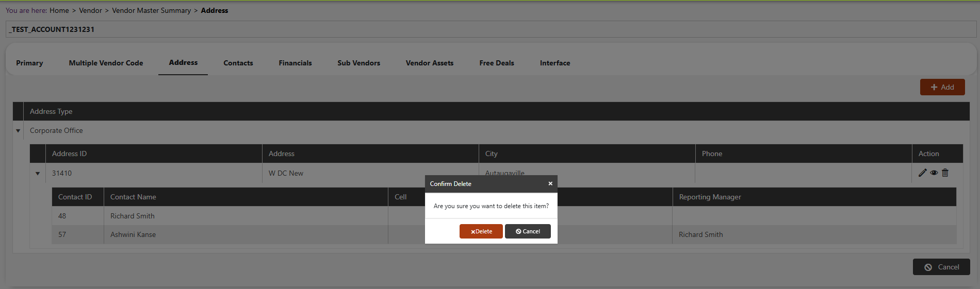Screen dimensions: 980x289
Task: Confirm deletion with the Delete button
Action: tap(481, 231)
